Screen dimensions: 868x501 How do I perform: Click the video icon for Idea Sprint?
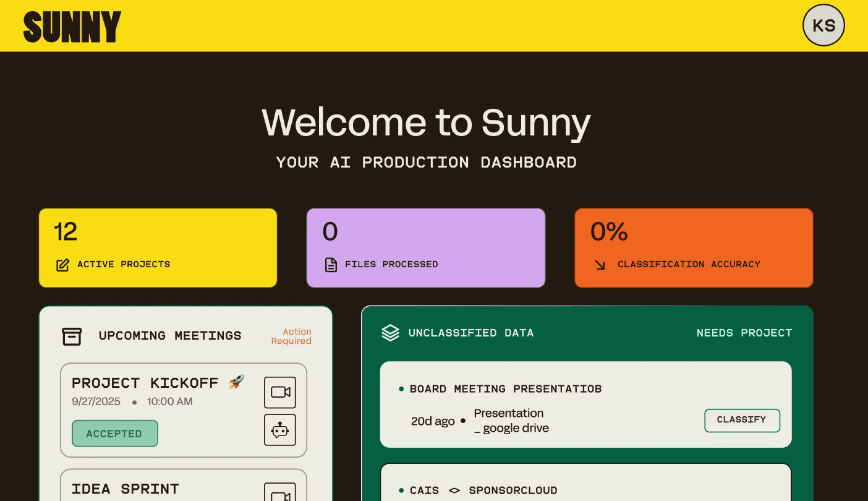(x=280, y=492)
